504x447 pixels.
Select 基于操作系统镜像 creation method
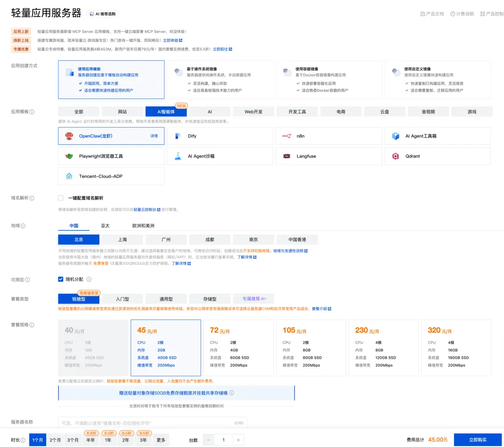(x=220, y=79)
